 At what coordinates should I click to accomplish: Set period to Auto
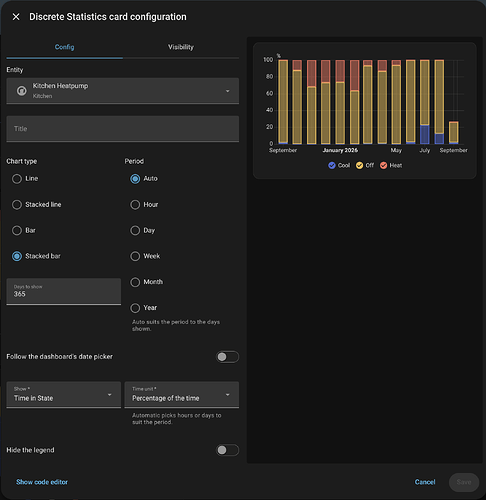coord(135,179)
